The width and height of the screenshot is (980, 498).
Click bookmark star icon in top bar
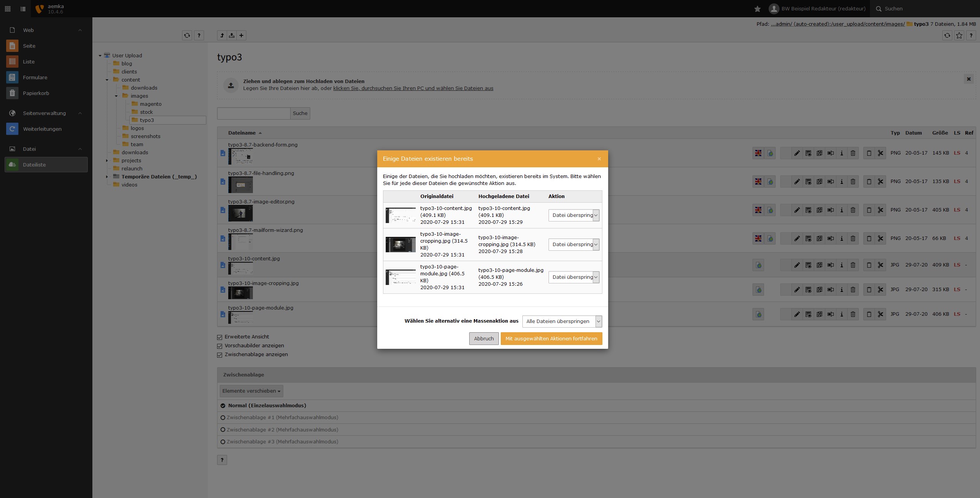click(758, 8)
